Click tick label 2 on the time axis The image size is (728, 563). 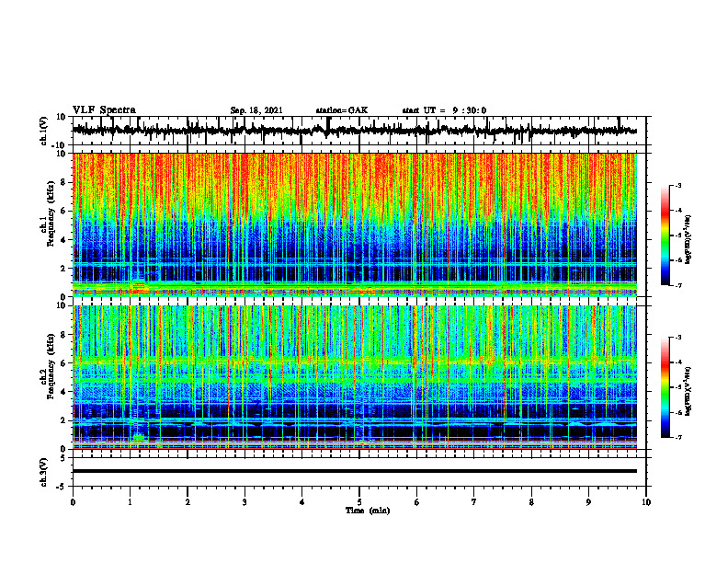(x=188, y=502)
